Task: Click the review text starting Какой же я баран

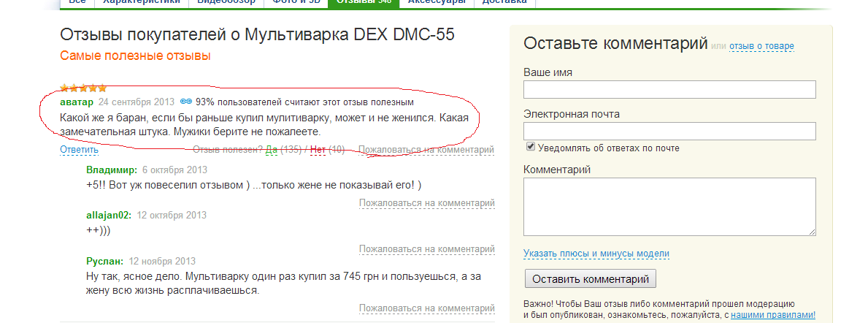Action: pos(264,126)
